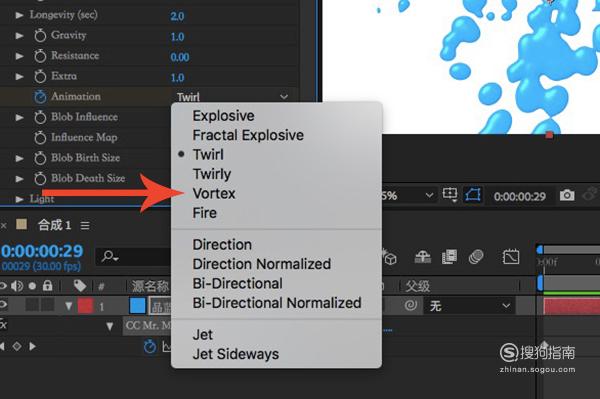The width and height of the screenshot is (600, 399).
Task: Toggle frame blending switch
Action: 449,257
